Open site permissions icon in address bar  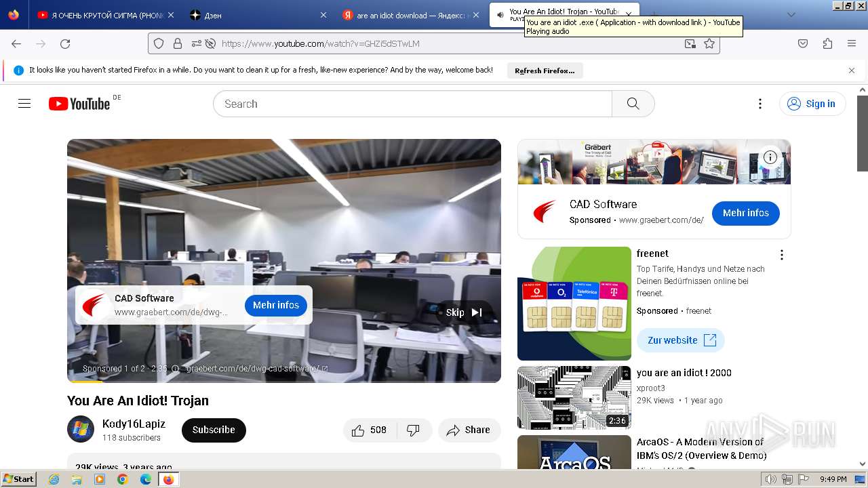[x=196, y=43]
